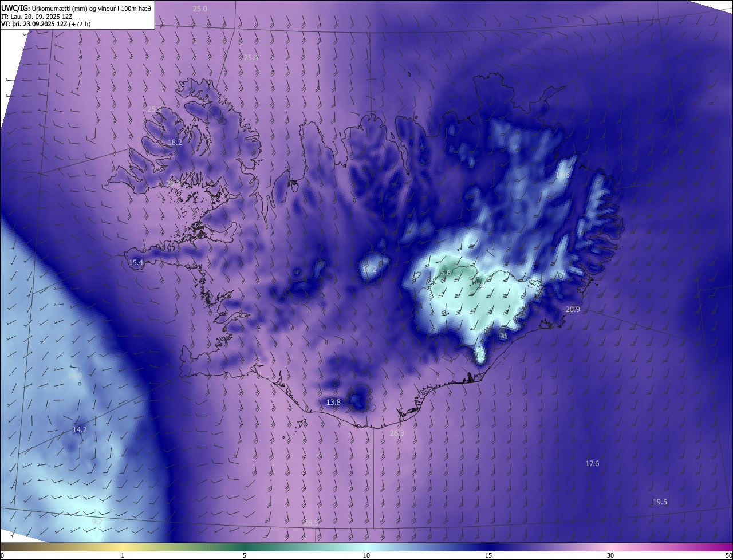This screenshot has height=560, width=733.
Task: Click the colorbar tick label '10'
Action: 366,556
